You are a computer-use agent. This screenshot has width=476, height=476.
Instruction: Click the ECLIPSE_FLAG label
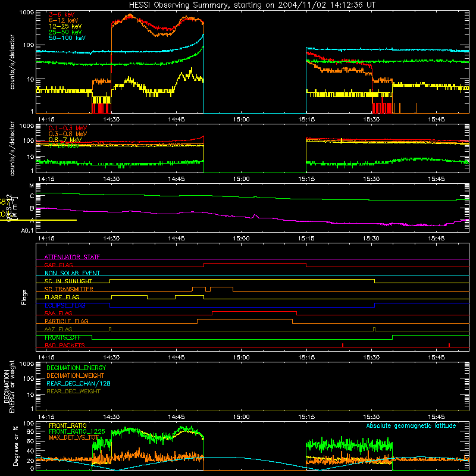tap(65, 305)
